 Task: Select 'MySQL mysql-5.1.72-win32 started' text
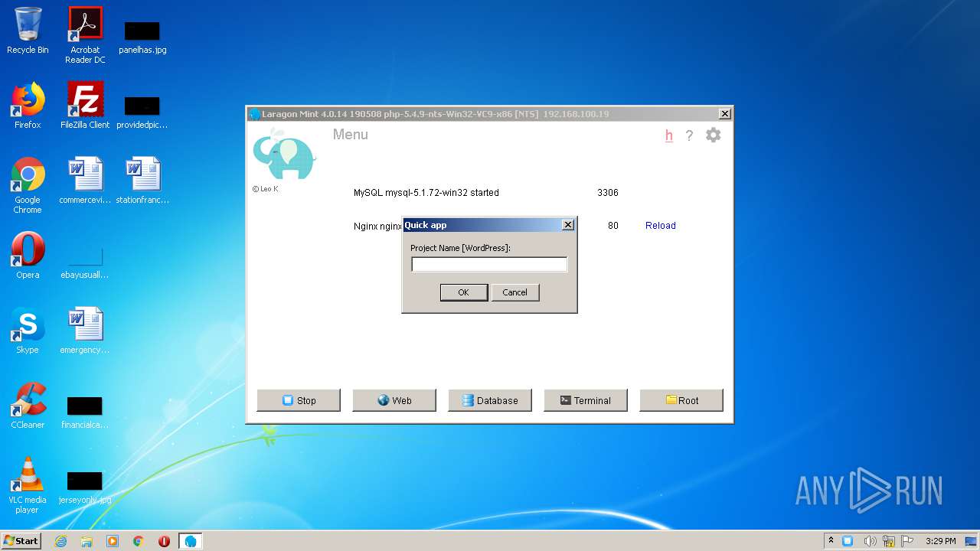[x=426, y=193]
